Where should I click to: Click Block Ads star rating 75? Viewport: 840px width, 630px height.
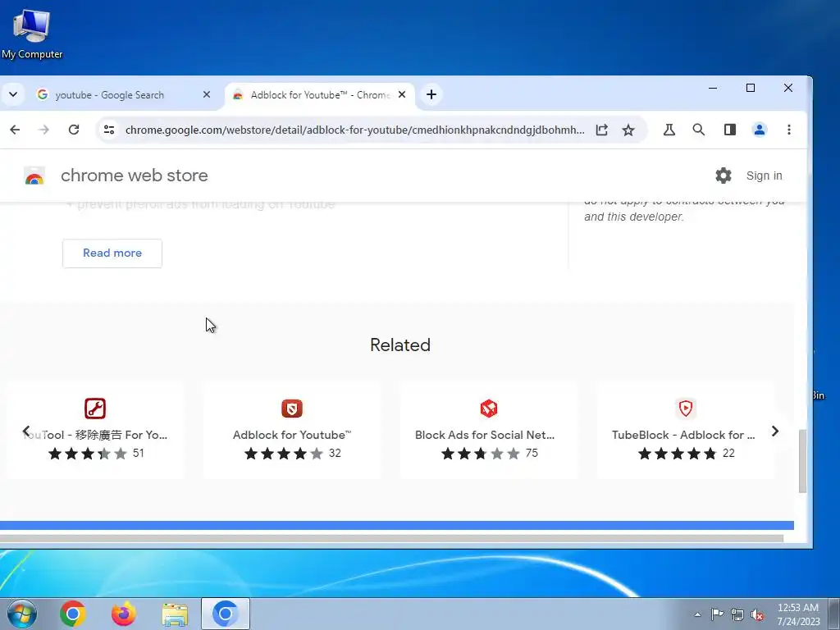coord(489,454)
